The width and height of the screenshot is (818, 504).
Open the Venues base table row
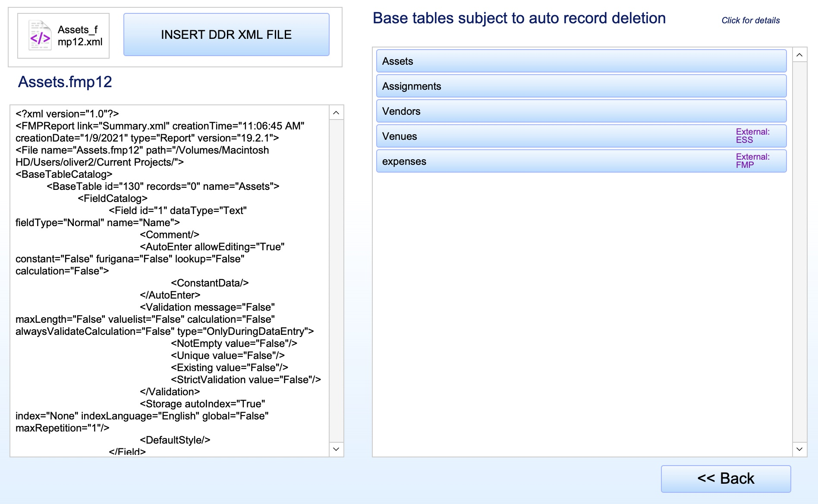point(581,136)
